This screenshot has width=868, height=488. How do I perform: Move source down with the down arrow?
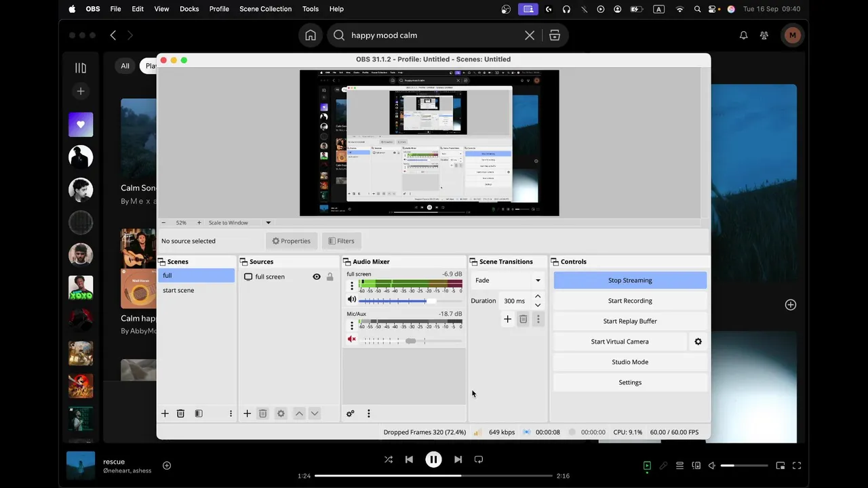pyautogui.click(x=315, y=413)
